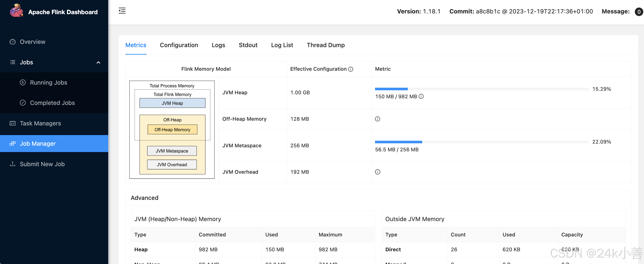Click info icon in Off-Heap Memory metric cell
Screen dimensions: 644x264
tap(377, 119)
